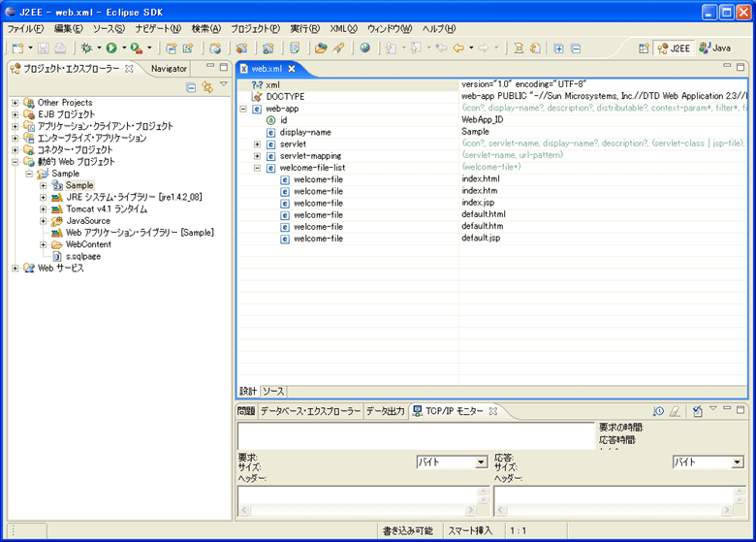Screen dimensions: 756x542
Task: Expand the WebContent folder
Action: [44, 244]
